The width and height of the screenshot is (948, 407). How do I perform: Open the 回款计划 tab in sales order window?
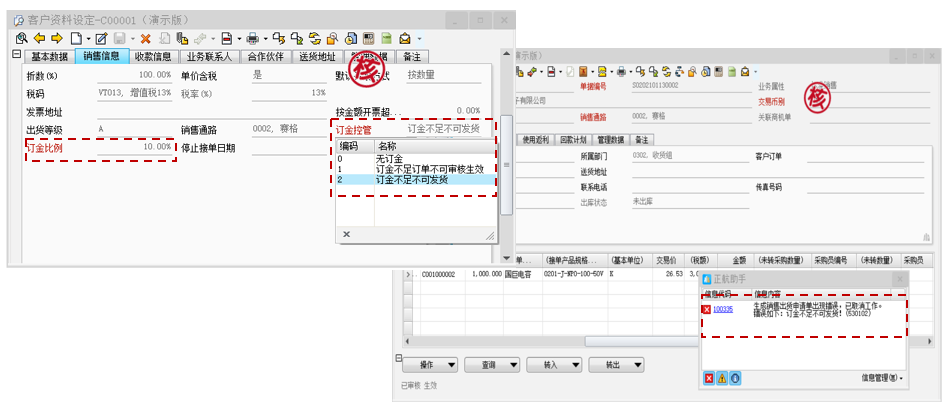[572, 140]
